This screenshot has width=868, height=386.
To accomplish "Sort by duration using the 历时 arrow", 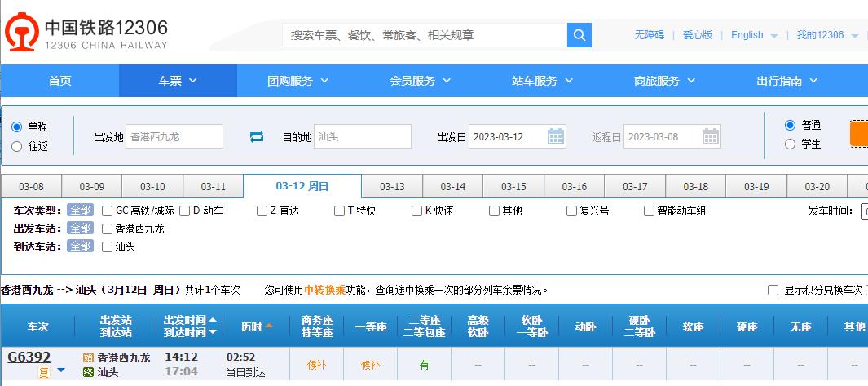I will click(x=269, y=326).
